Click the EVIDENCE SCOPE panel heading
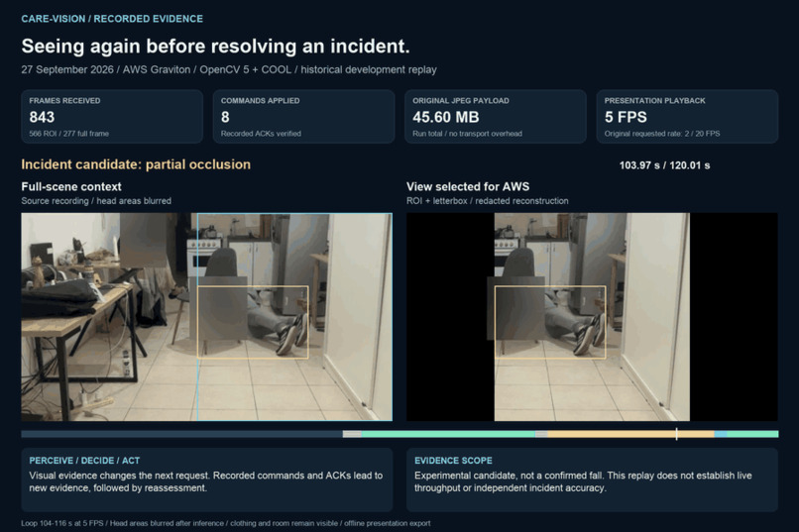799x532 pixels. 453,461
